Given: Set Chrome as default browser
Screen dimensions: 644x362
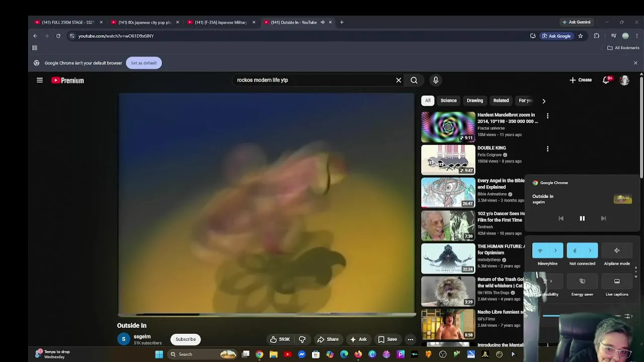Looking at the screenshot, I should pyautogui.click(x=144, y=63).
